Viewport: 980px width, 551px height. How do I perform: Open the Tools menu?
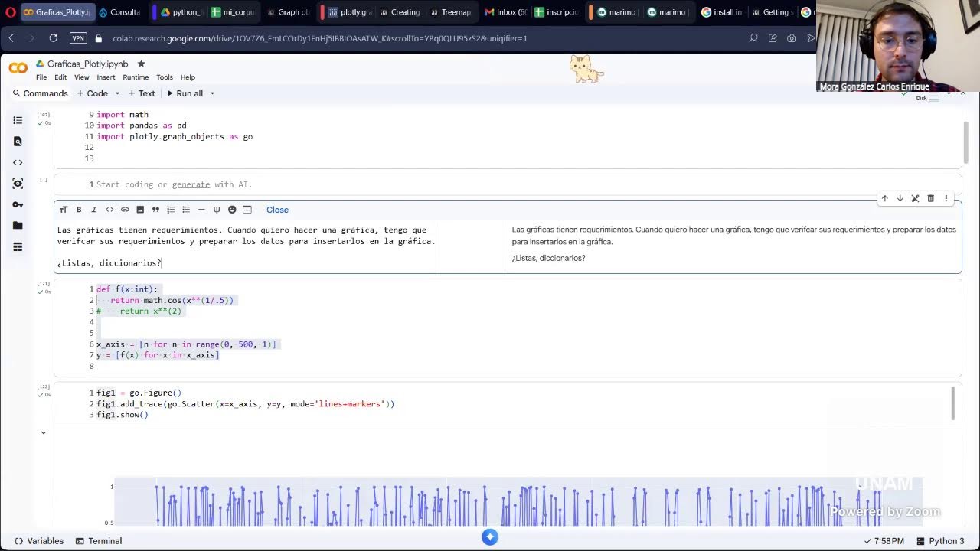click(x=165, y=77)
